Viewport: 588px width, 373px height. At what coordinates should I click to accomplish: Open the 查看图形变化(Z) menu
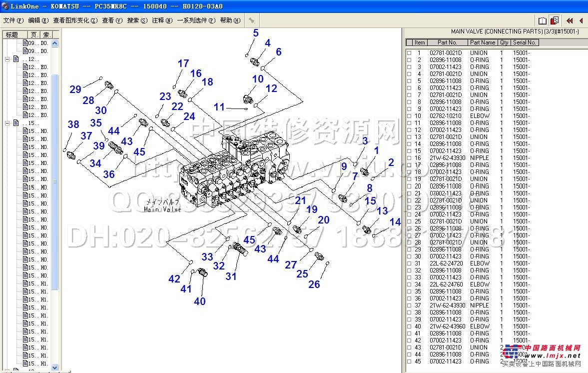click(75, 20)
